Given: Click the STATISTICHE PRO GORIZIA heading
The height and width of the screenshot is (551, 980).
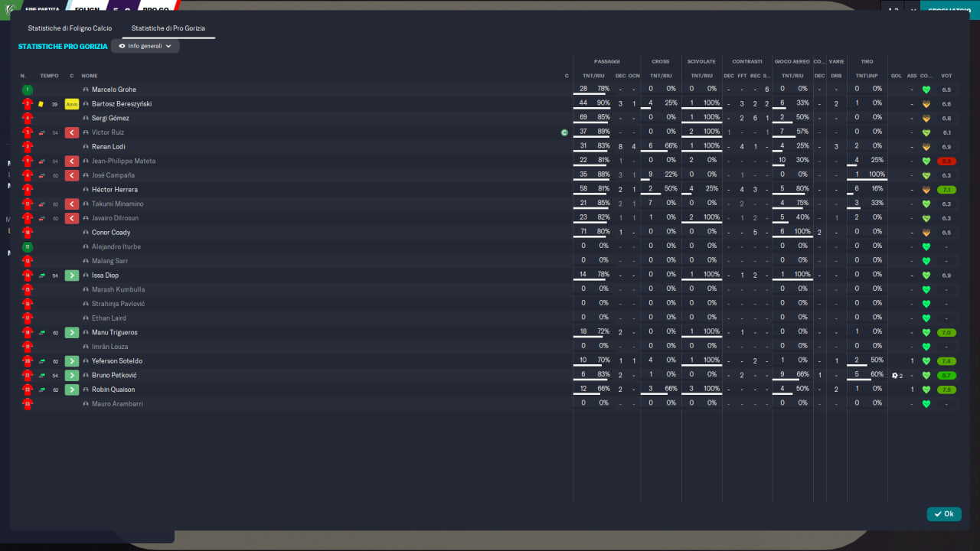Looking at the screenshot, I should (63, 47).
